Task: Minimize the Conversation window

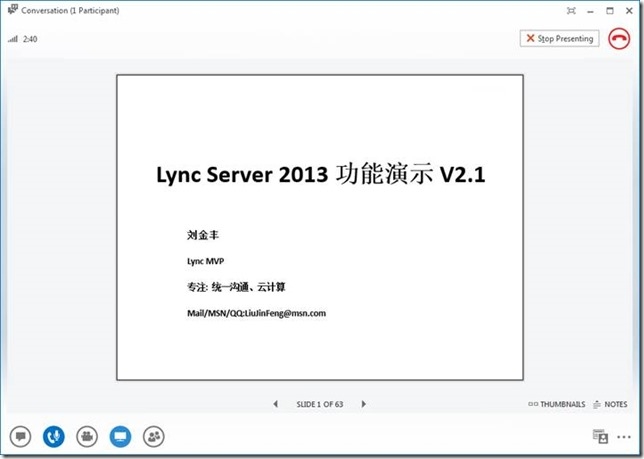Action: coord(590,11)
